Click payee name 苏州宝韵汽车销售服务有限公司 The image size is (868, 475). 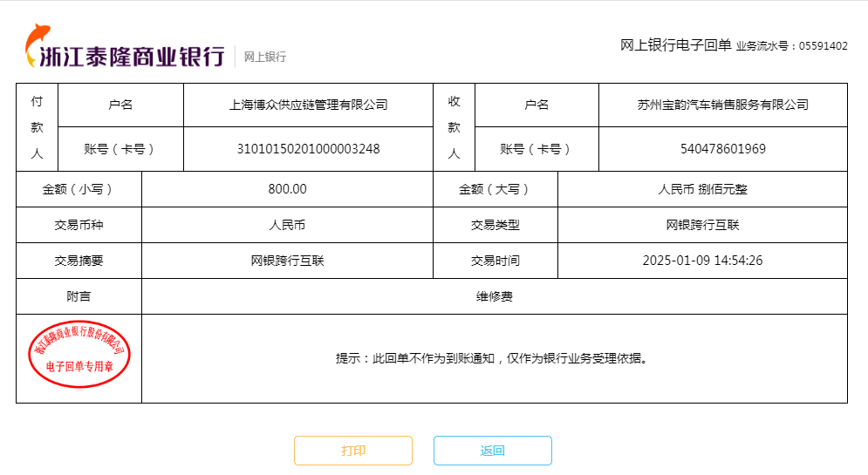coord(722,105)
